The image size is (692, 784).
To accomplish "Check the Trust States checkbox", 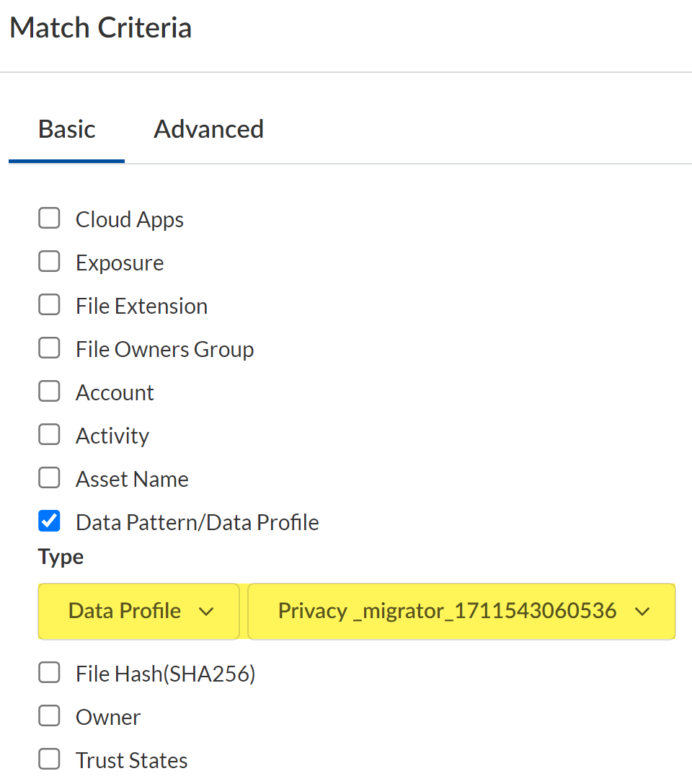I will click(x=49, y=759).
